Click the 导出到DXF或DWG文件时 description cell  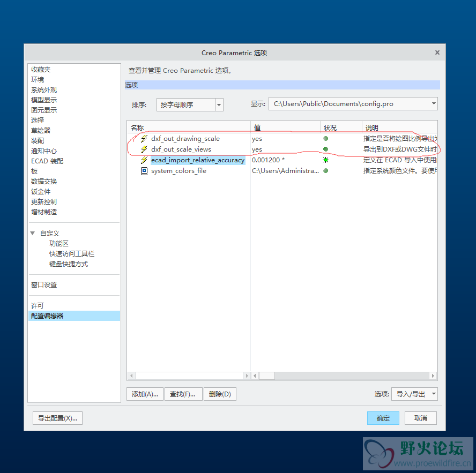(400, 149)
